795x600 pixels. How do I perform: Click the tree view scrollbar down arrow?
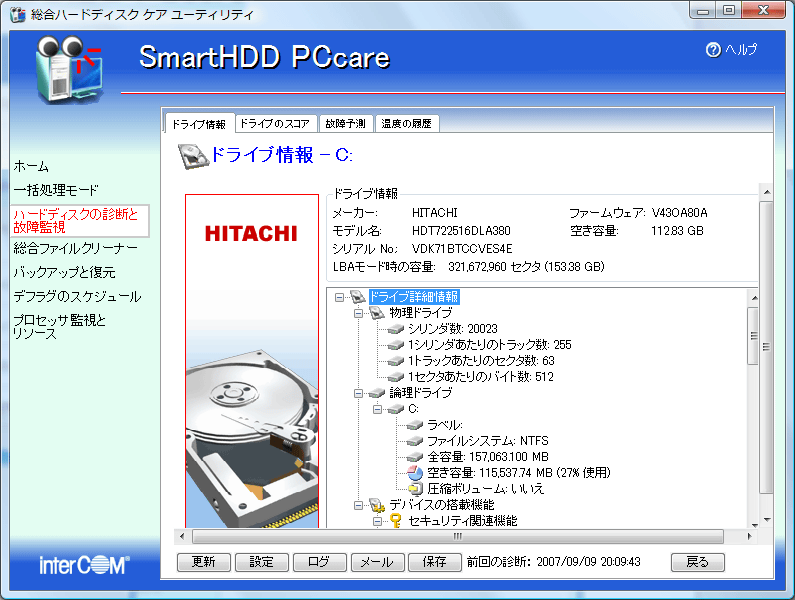point(754,525)
